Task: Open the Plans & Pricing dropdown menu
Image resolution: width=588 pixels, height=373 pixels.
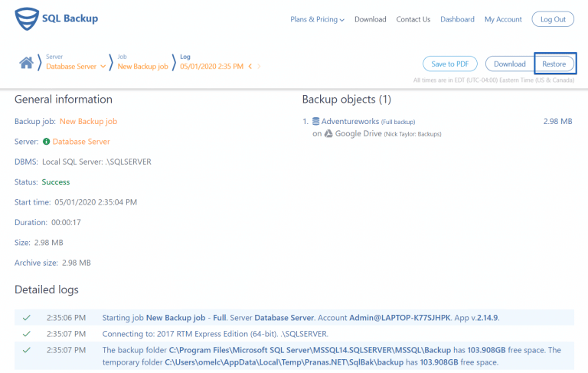Action: (317, 19)
